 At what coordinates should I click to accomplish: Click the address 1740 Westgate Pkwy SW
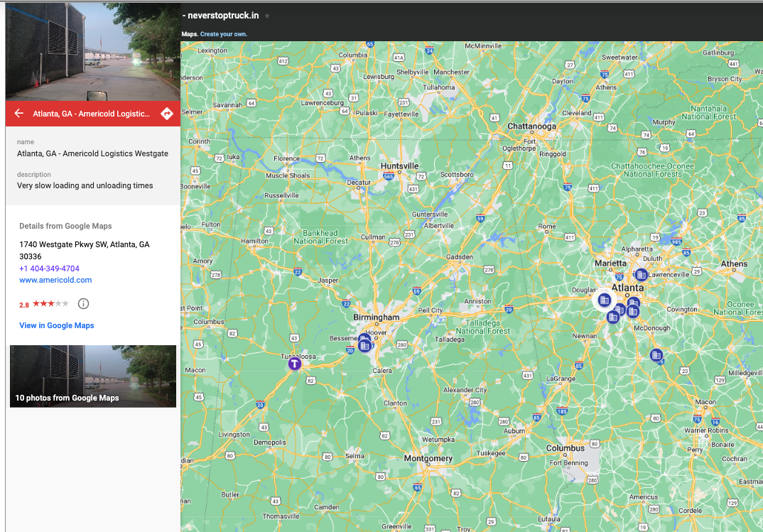pos(84,251)
